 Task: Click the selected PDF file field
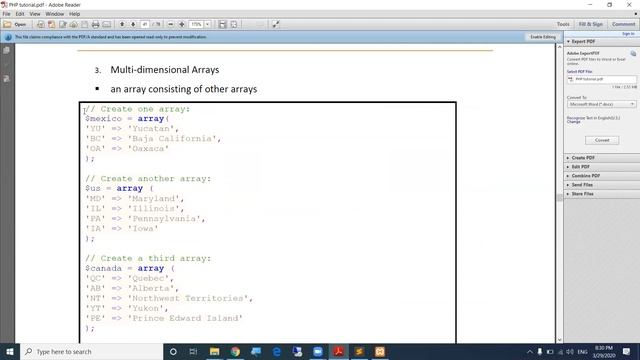602,79
